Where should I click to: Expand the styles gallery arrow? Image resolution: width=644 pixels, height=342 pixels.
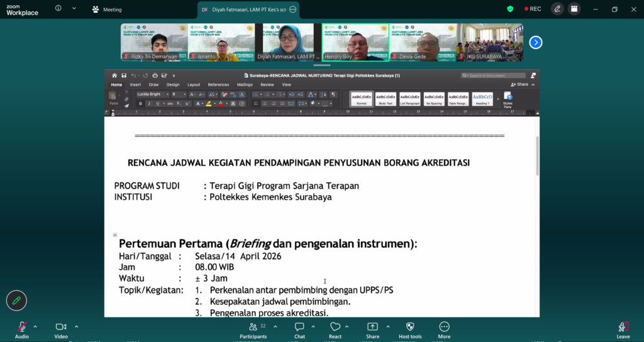[498, 99]
